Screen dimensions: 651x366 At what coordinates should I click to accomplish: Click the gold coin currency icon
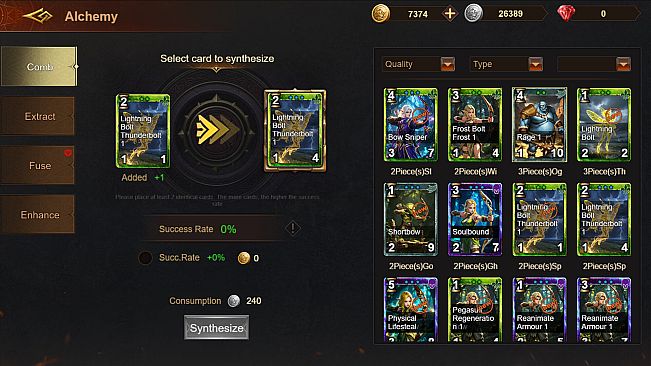coord(380,14)
